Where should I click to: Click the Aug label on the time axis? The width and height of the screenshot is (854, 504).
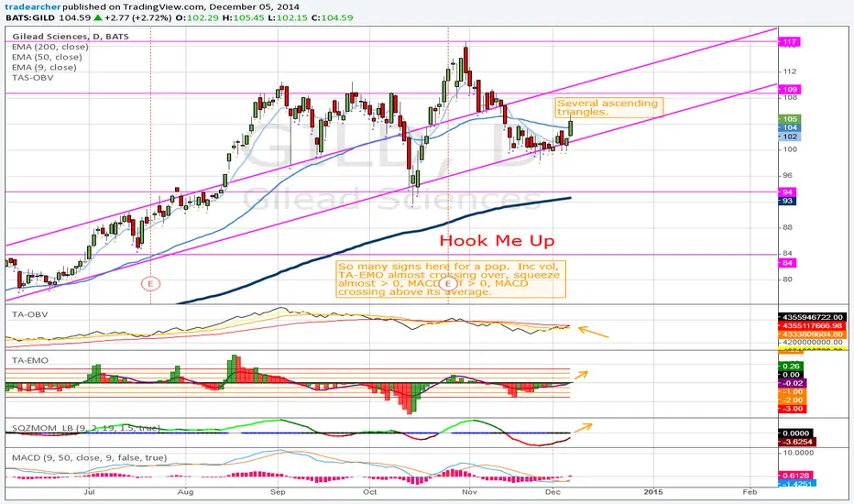coord(186,492)
